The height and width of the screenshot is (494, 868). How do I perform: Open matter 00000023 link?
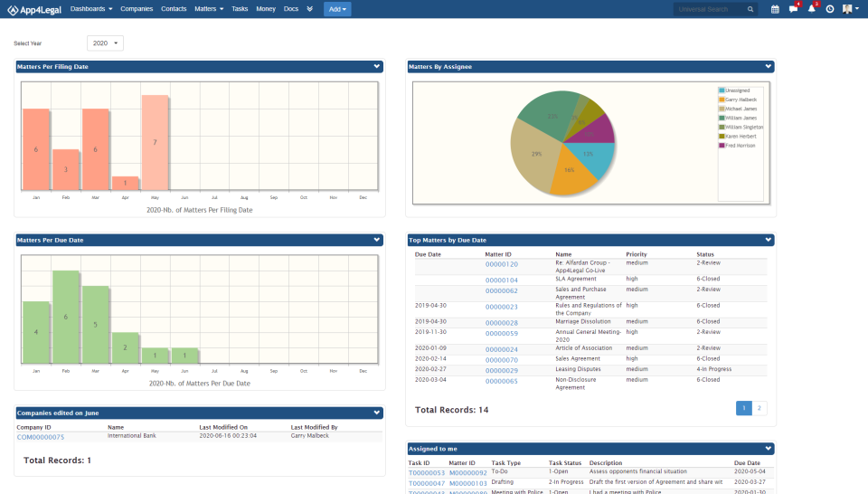502,307
